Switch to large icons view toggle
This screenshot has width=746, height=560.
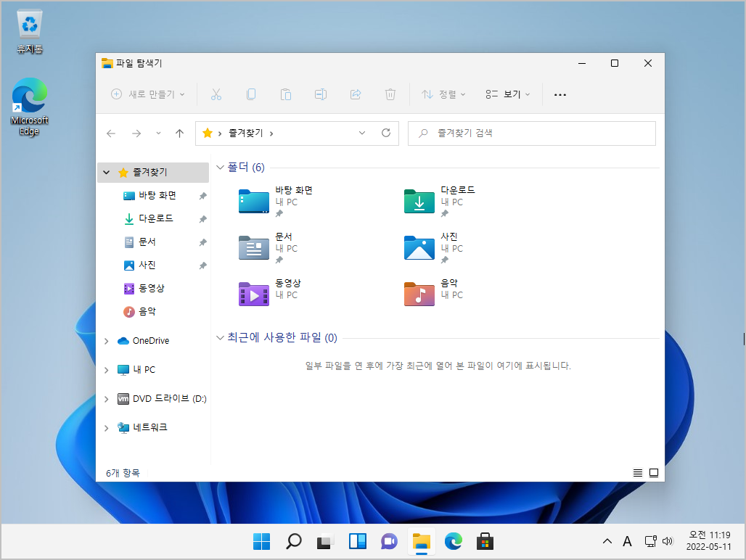tap(653, 472)
